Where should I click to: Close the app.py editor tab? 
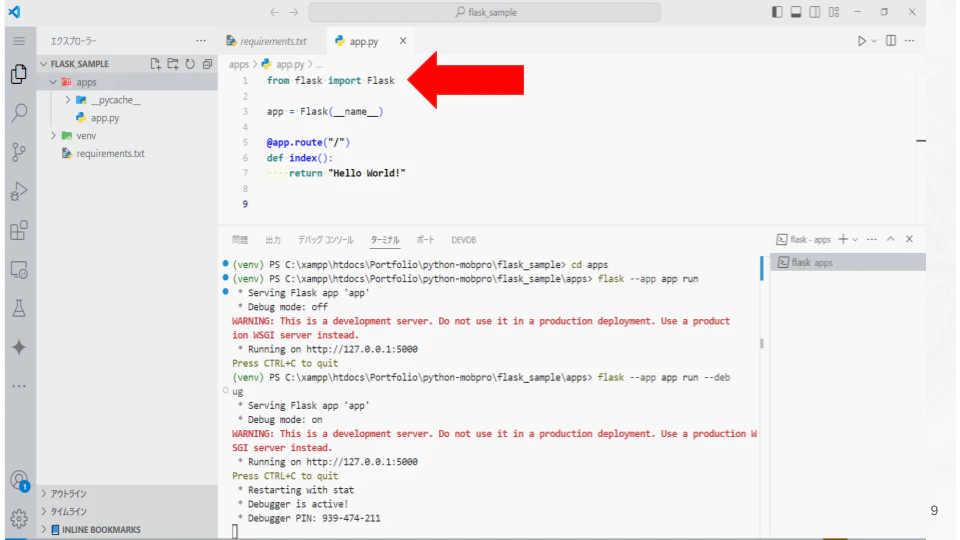coord(403,41)
